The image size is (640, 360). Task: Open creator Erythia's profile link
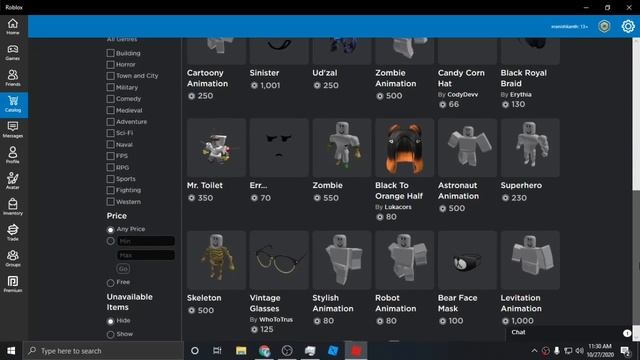(521, 94)
